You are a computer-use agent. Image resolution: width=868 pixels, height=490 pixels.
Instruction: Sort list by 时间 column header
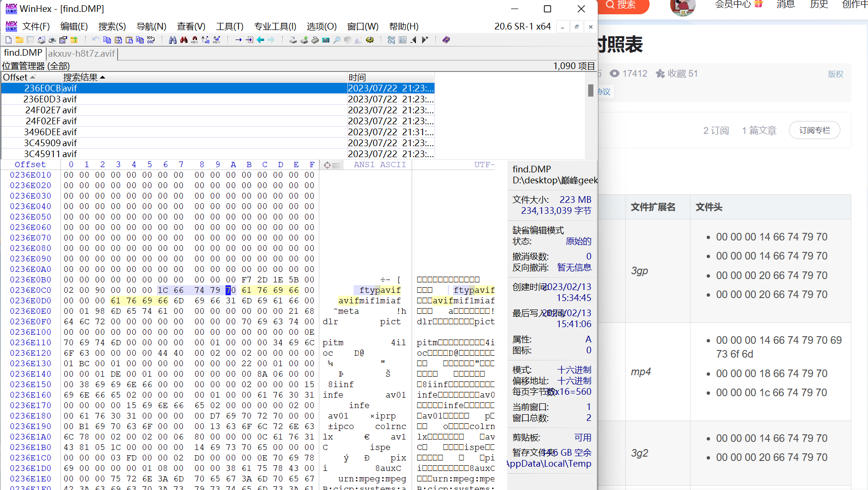point(391,77)
